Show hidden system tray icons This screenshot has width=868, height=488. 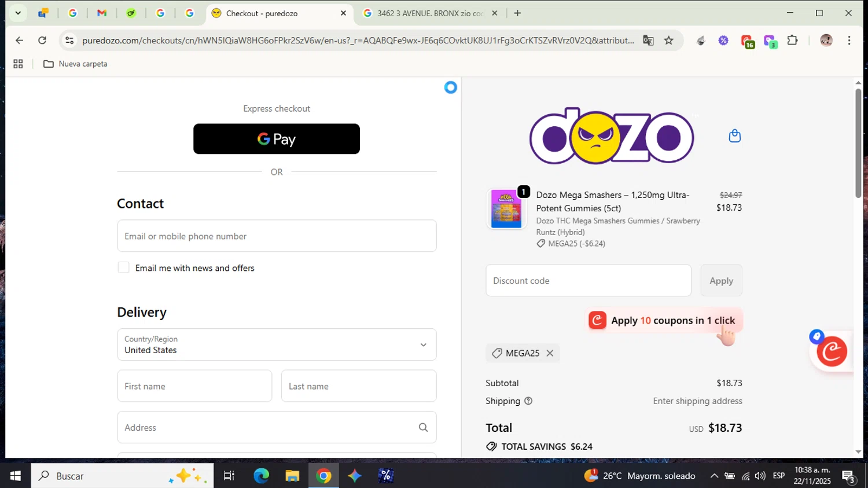pyautogui.click(x=714, y=476)
